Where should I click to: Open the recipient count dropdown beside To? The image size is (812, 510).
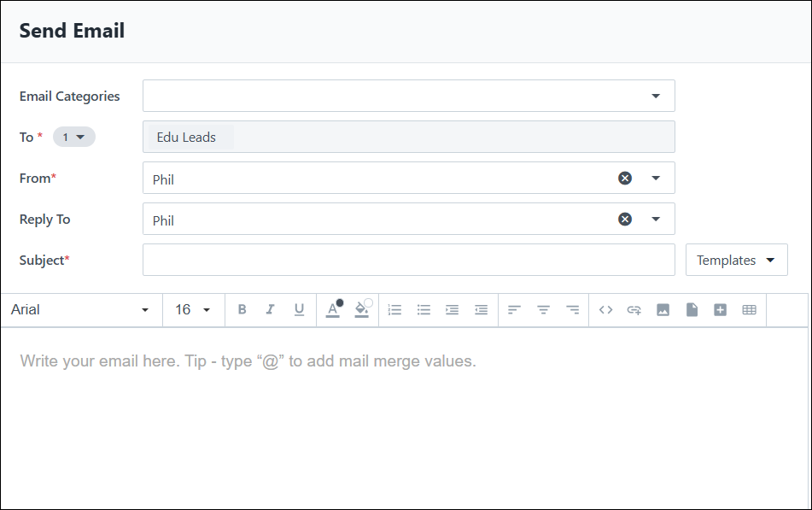[74, 136]
